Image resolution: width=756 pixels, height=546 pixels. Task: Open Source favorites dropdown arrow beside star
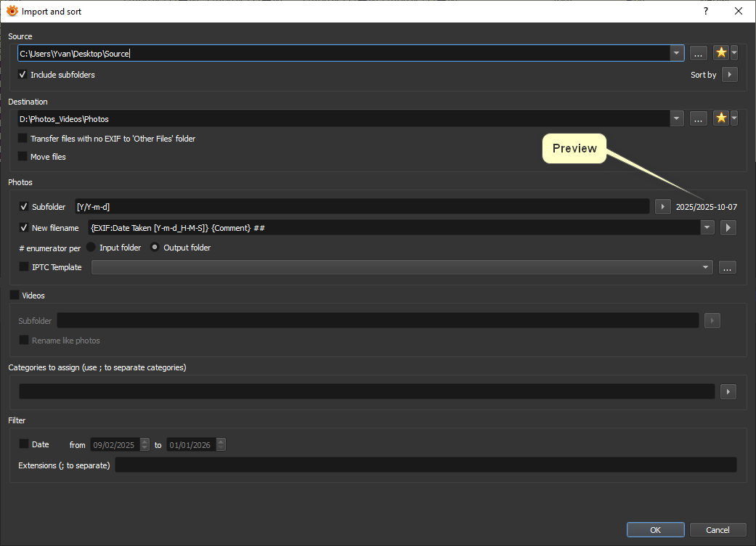733,52
